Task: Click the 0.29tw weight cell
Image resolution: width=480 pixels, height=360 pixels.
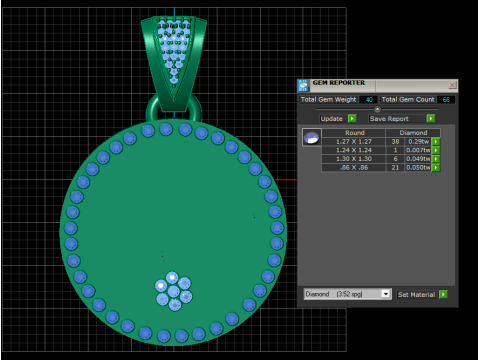Action: coord(418,142)
